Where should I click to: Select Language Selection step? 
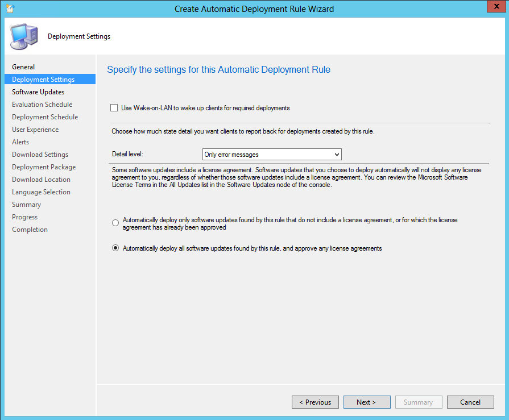coord(41,192)
